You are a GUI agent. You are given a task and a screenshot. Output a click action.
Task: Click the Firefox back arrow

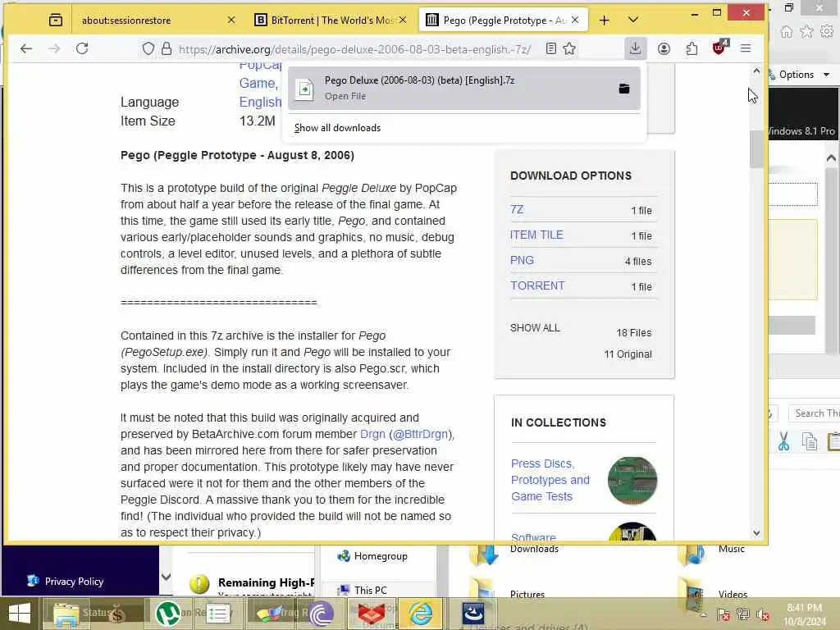tap(25, 48)
